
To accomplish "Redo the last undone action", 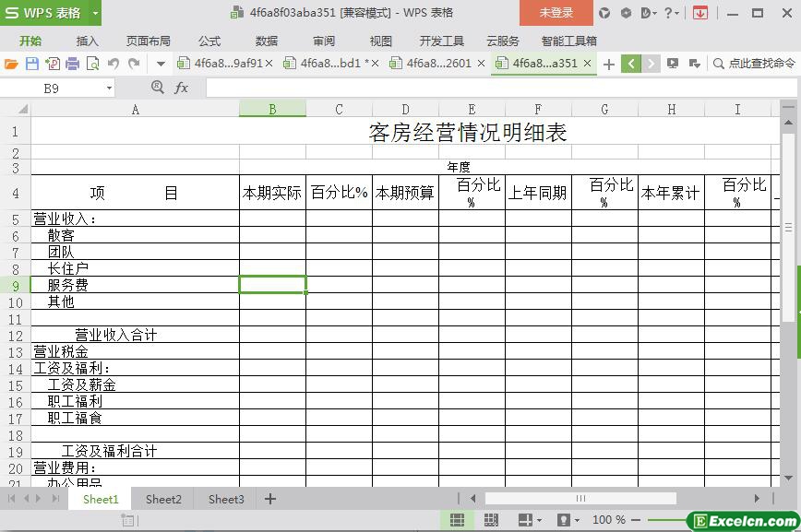I will [x=134, y=64].
